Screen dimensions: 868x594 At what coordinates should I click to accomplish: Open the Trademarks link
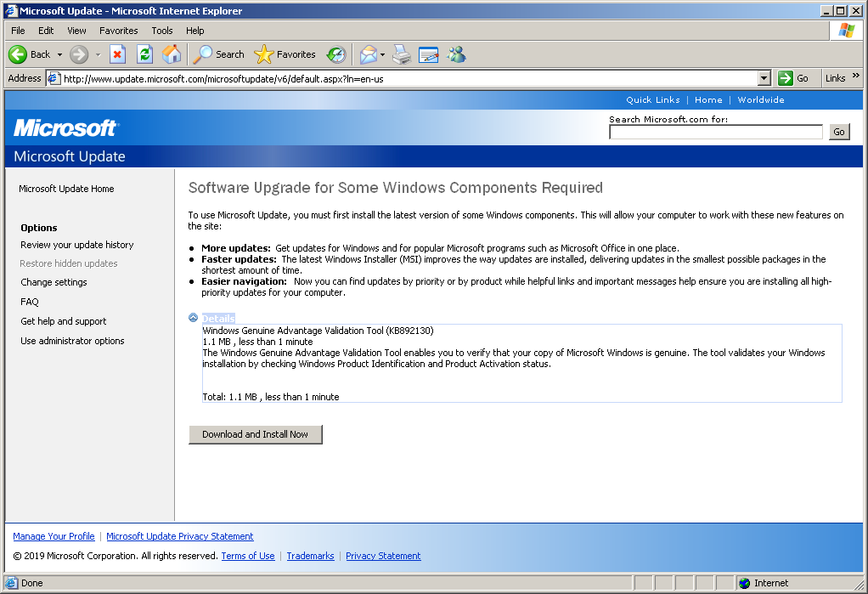[311, 556]
